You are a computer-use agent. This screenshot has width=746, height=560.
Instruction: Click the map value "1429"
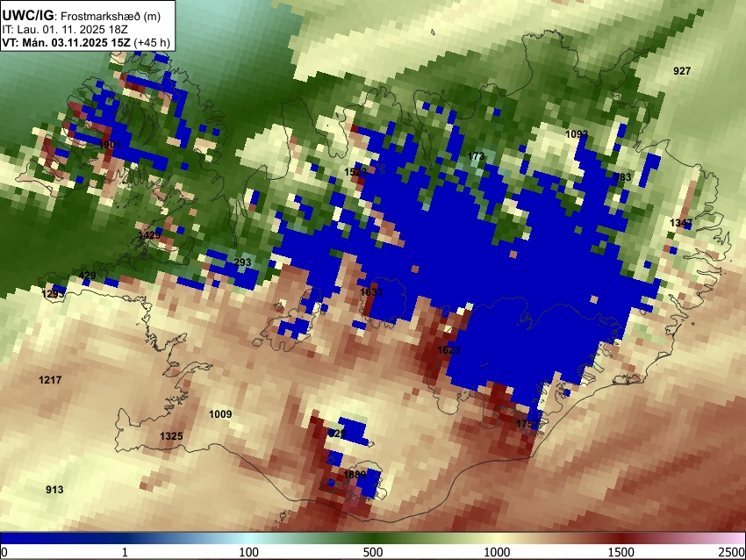(x=149, y=235)
